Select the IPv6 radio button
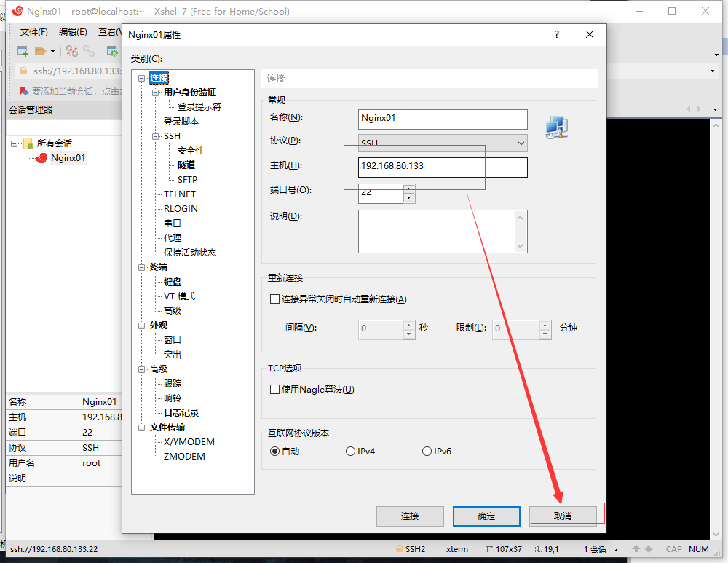 [x=427, y=451]
